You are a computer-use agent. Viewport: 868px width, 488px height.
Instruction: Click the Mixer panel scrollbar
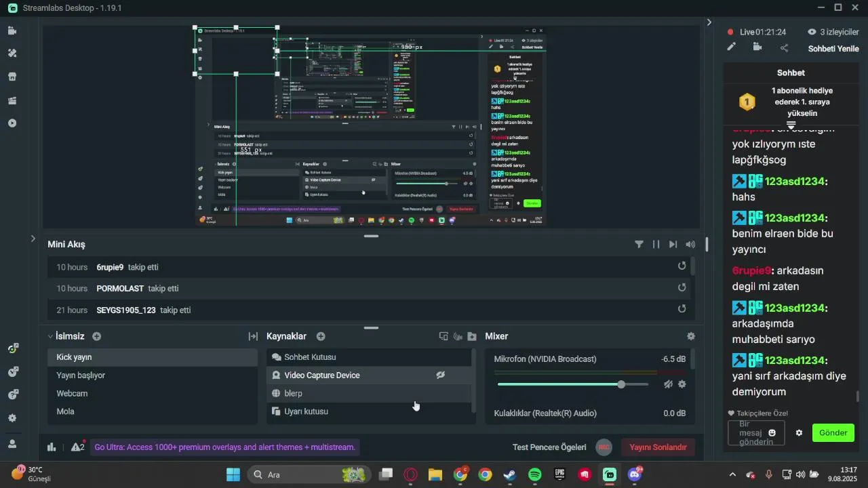coord(692,359)
